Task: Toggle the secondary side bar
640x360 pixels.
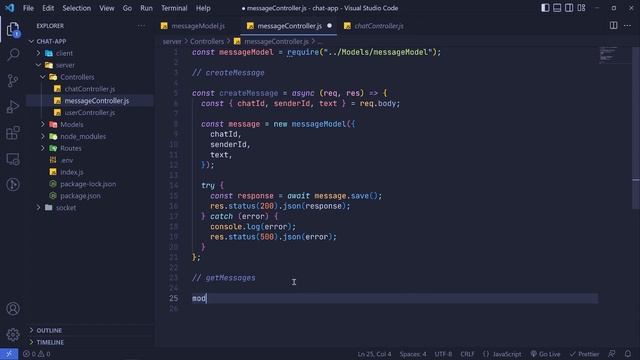Action: point(569,8)
